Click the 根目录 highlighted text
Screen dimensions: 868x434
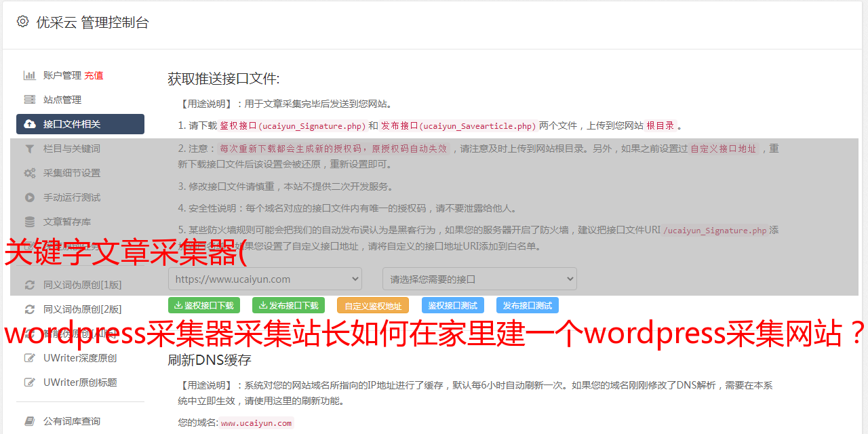click(660, 125)
